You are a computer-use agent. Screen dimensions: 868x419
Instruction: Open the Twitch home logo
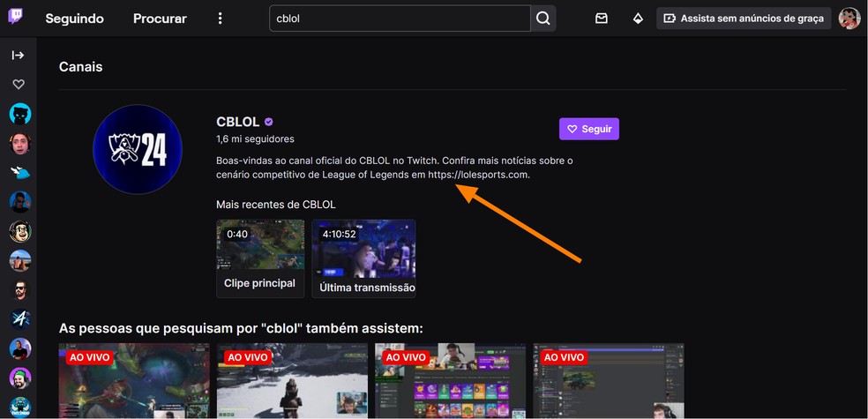(x=16, y=17)
